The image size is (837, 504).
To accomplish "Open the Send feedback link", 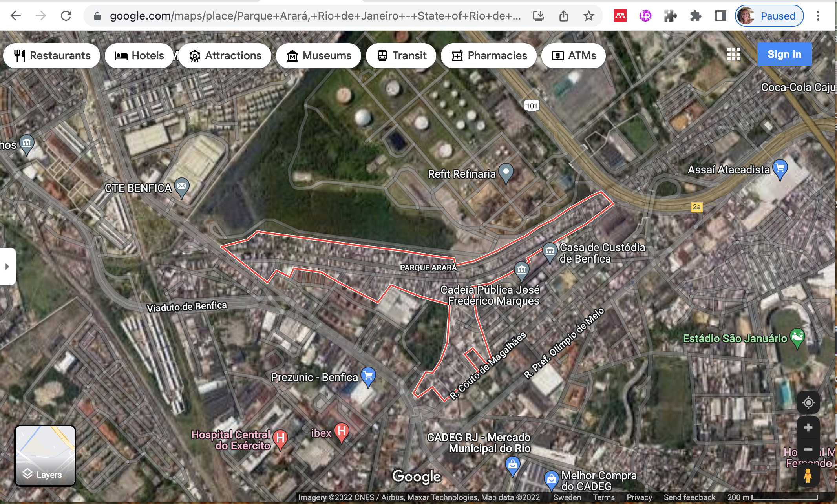I will (689, 497).
